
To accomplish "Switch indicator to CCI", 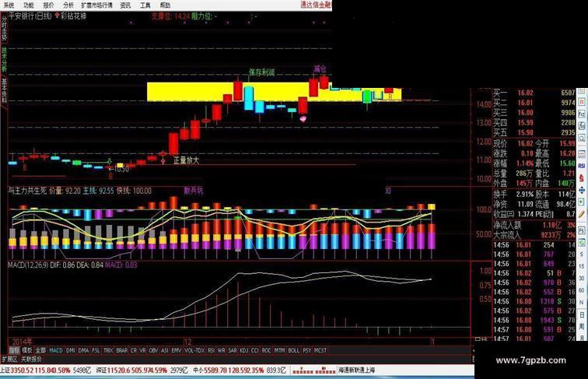I will click(255, 350).
